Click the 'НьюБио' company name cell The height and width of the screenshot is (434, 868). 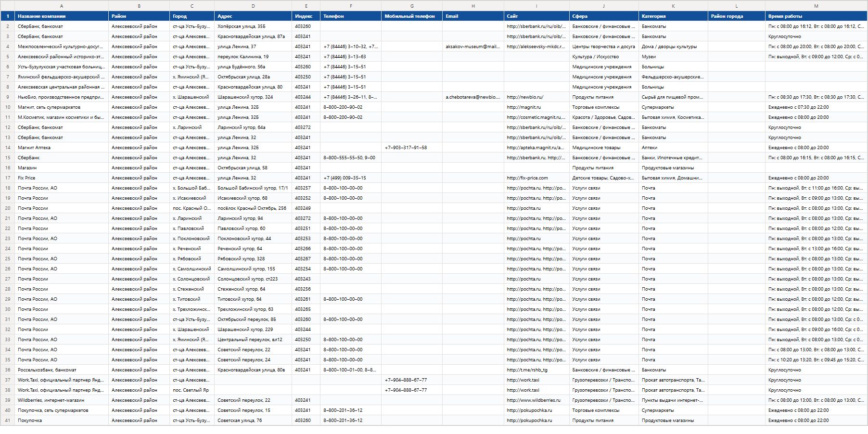pos(62,97)
